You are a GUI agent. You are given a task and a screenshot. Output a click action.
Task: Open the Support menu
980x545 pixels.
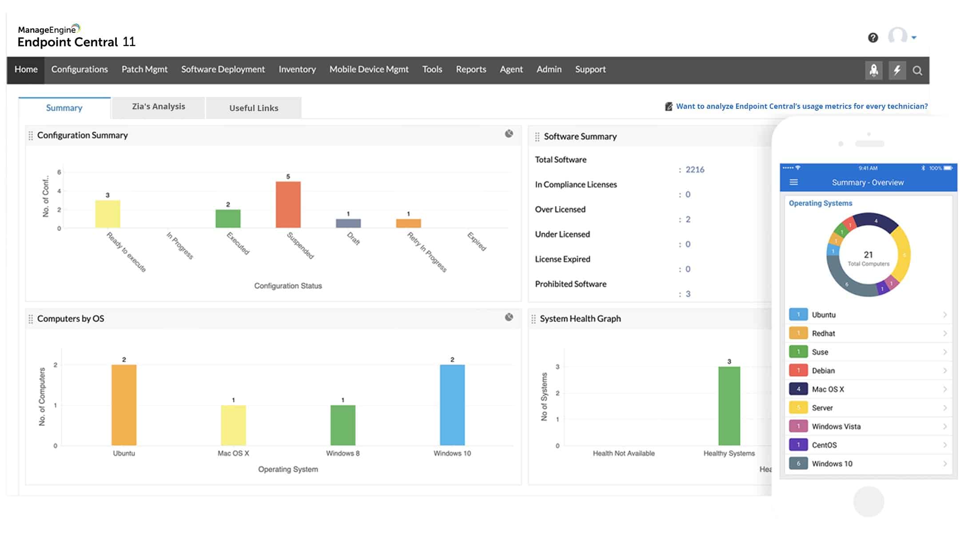[x=590, y=70]
